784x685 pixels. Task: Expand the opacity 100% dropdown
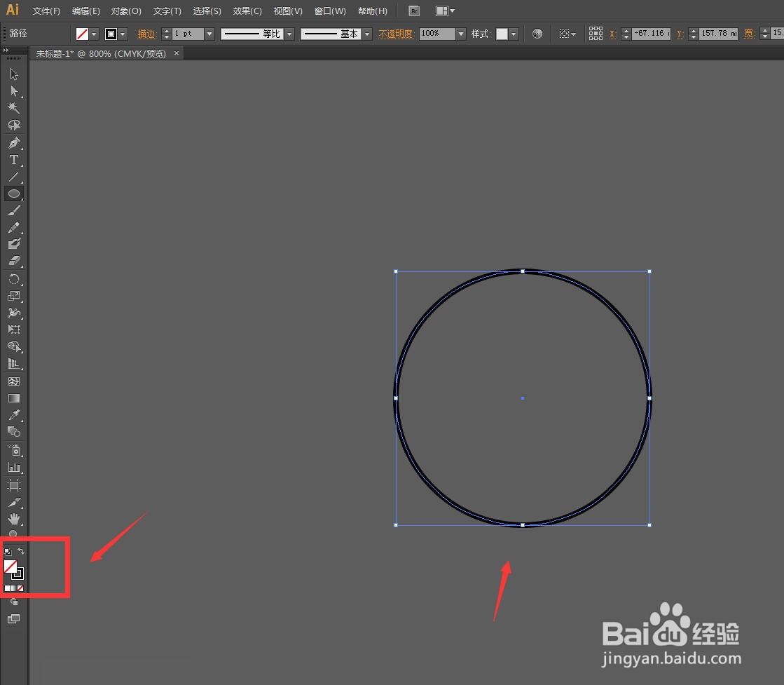[x=462, y=34]
